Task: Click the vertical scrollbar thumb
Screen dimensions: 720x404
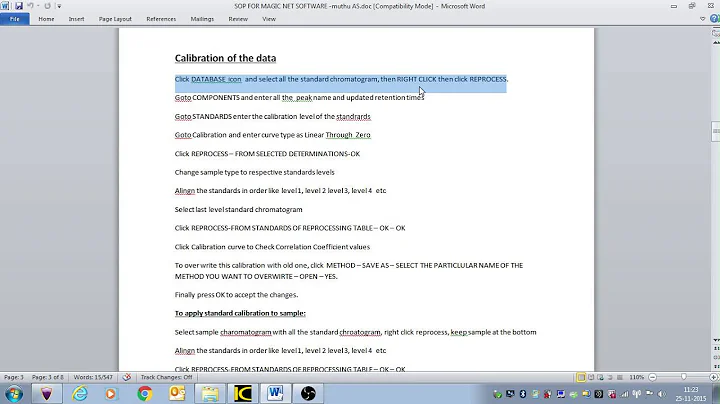Action: (x=716, y=132)
